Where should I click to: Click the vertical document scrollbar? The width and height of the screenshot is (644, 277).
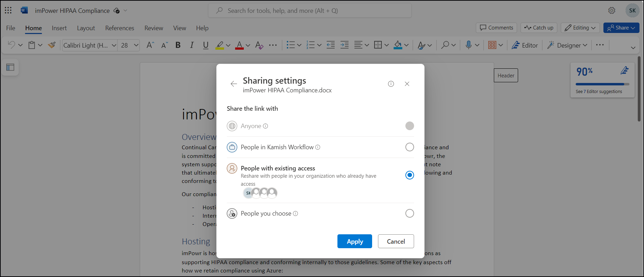[x=639, y=89]
